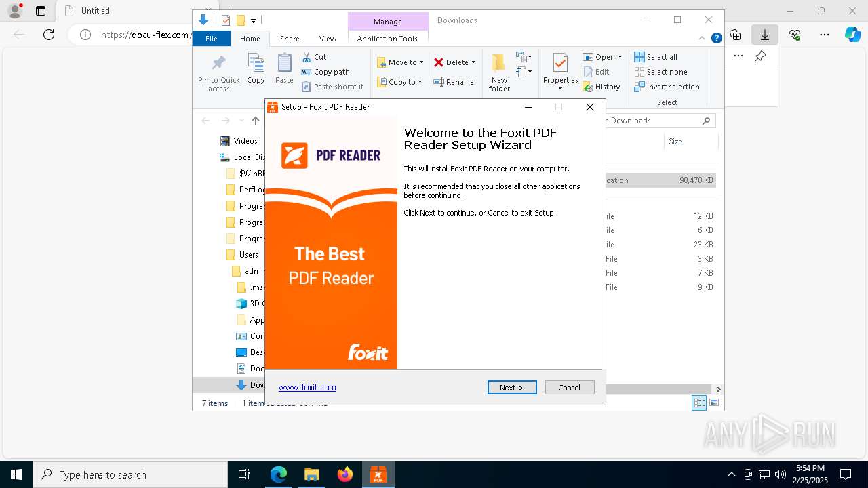Open the Application Tools tab

point(387,39)
